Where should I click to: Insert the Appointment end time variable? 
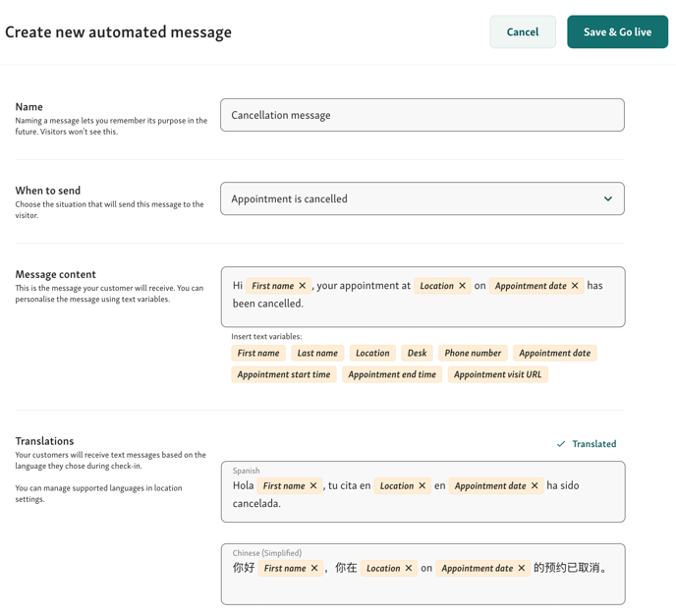click(392, 374)
